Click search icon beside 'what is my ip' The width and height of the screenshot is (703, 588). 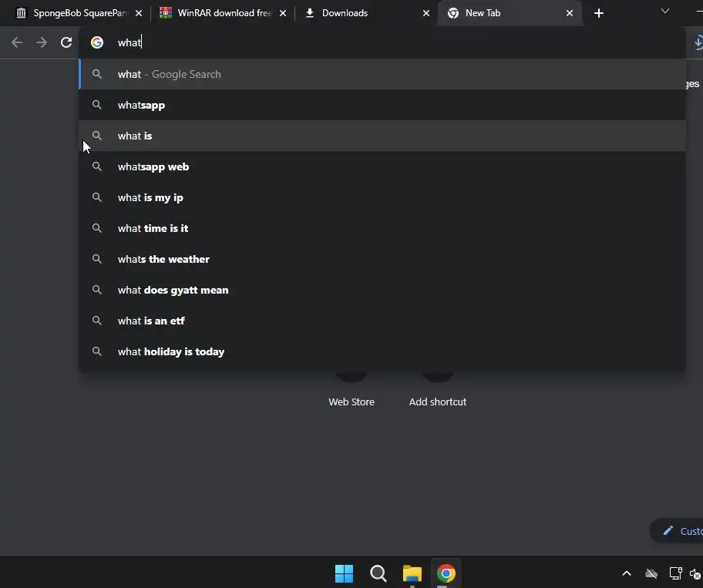(x=97, y=197)
